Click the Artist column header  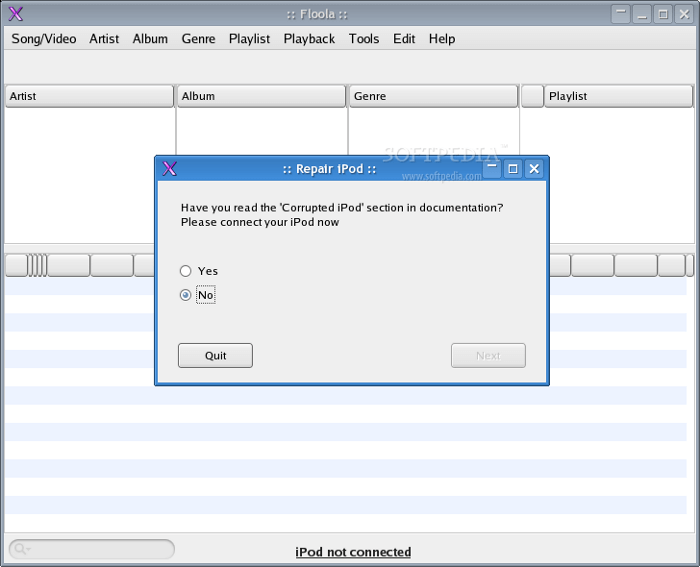tap(89, 96)
